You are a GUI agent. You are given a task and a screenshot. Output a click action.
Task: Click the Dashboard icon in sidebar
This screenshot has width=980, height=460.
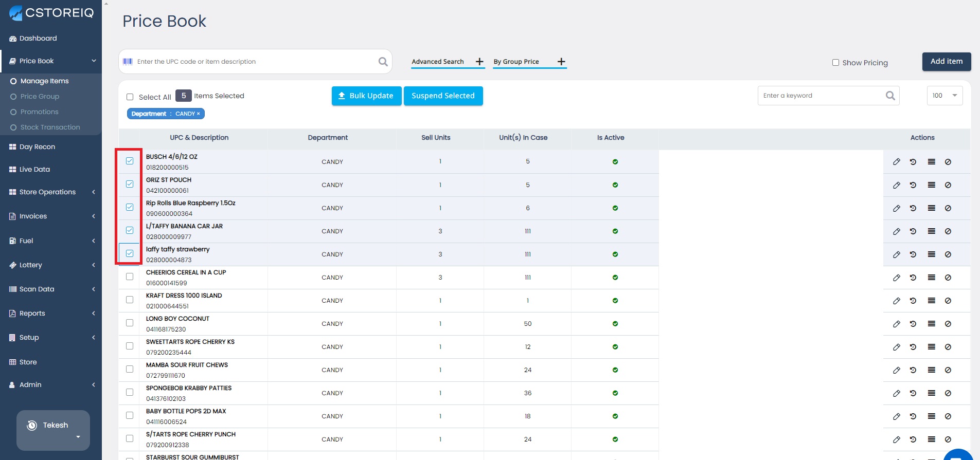pos(13,39)
